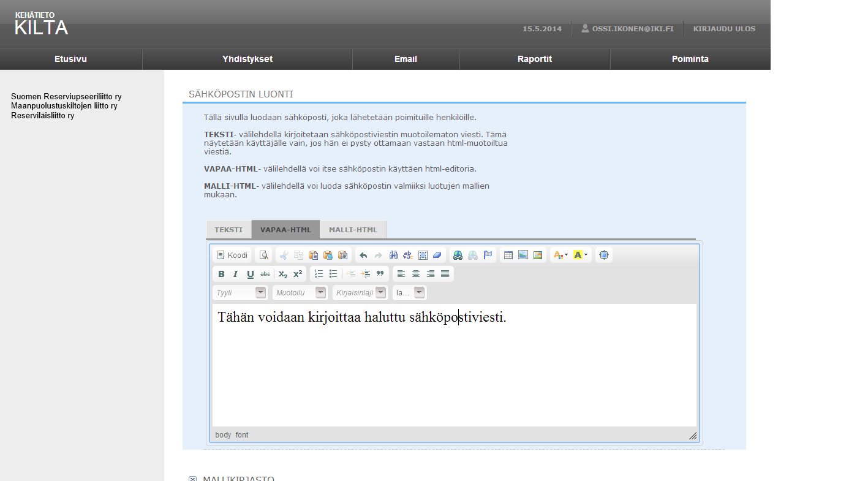Viewport: 868px width, 481px height.
Task: Insert a bulleted list
Action: click(333, 274)
